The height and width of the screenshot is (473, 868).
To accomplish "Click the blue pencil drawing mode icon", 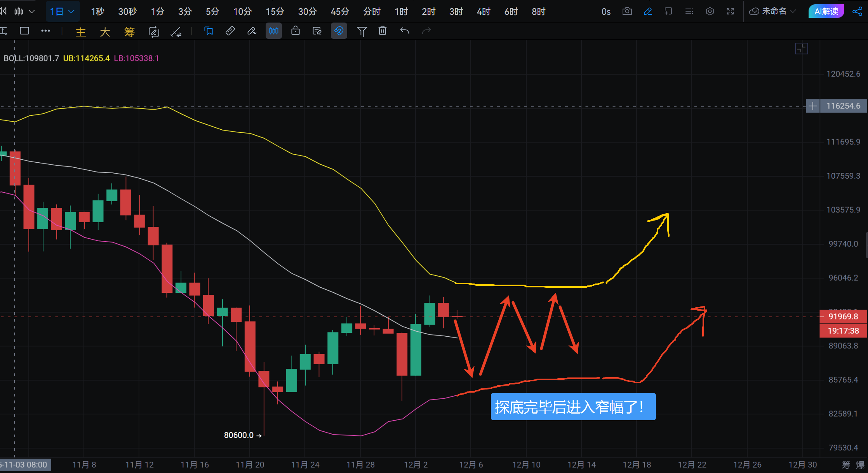I will click(648, 11).
